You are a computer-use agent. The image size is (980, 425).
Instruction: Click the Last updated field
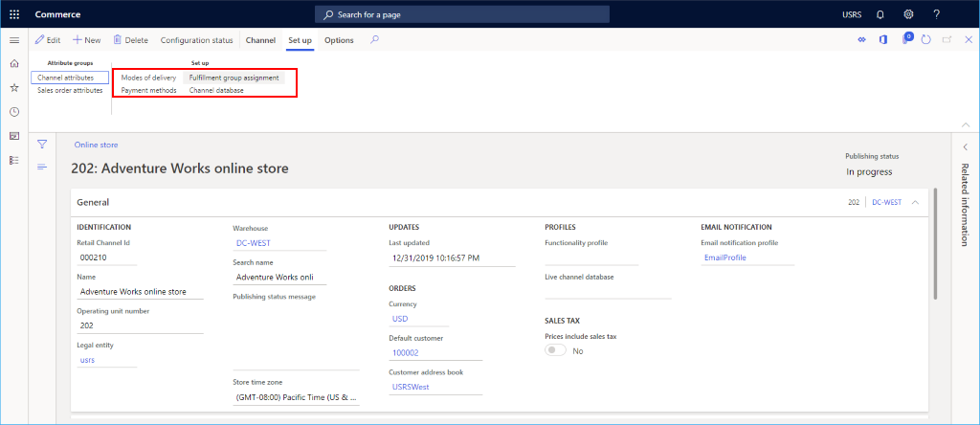pos(452,257)
